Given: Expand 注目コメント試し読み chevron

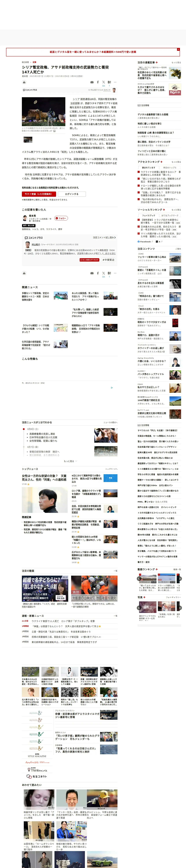Looking at the screenshot, I should 104,238.
